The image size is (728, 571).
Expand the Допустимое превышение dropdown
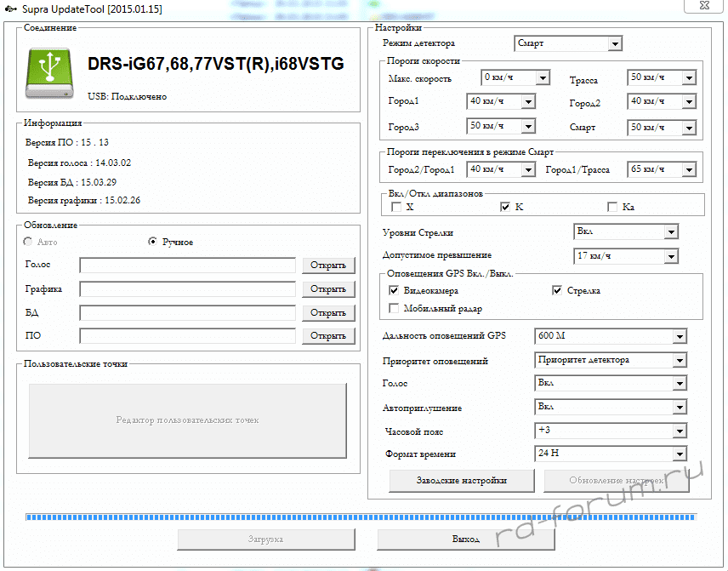[x=626, y=256]
